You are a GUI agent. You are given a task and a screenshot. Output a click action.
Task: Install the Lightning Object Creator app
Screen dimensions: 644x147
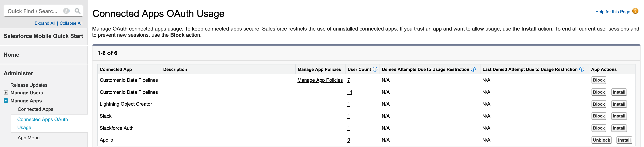[619, 104]
